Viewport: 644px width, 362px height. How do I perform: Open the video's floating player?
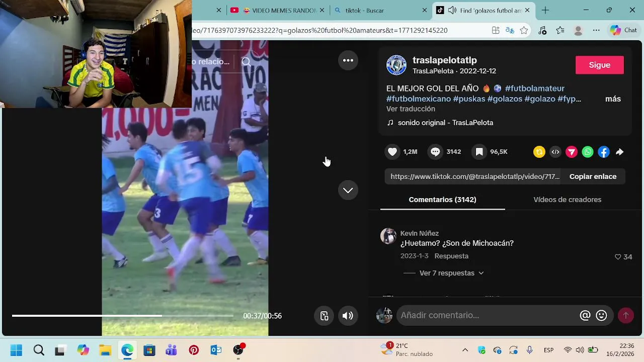[x=325, y=316]
